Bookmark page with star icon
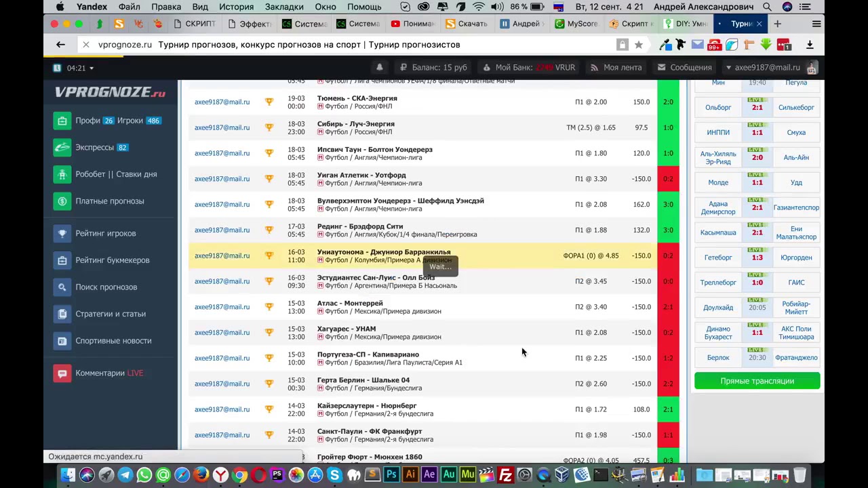The width and height of the screenshot is (868, 488). tap(638, 45)
